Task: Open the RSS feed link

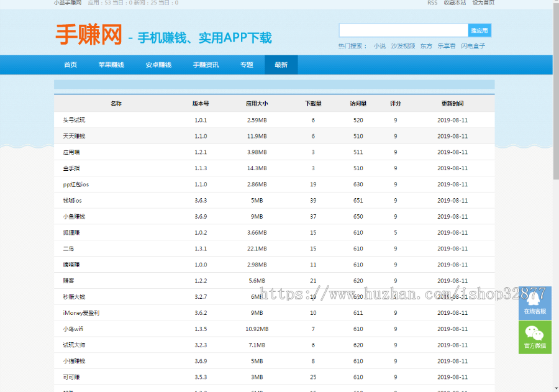Action: coord(432,3)
